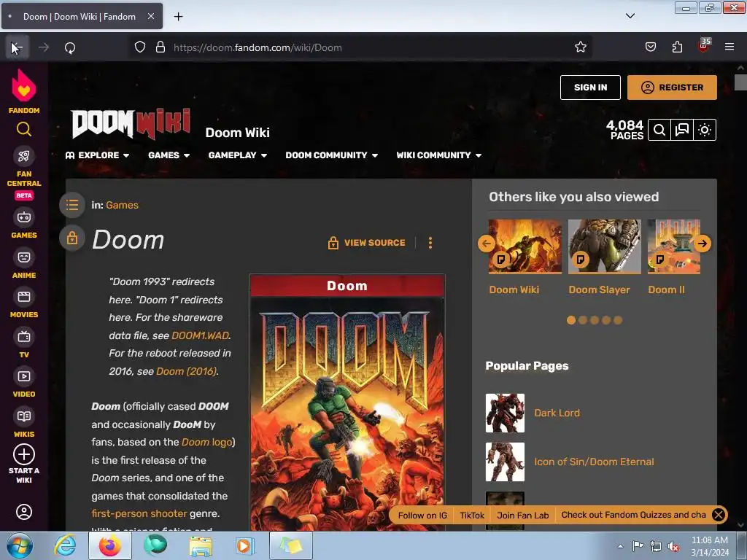Screen dimensions: 747x560
Task: Open the Wikis sidebar icon
Action: pos(24,416)
